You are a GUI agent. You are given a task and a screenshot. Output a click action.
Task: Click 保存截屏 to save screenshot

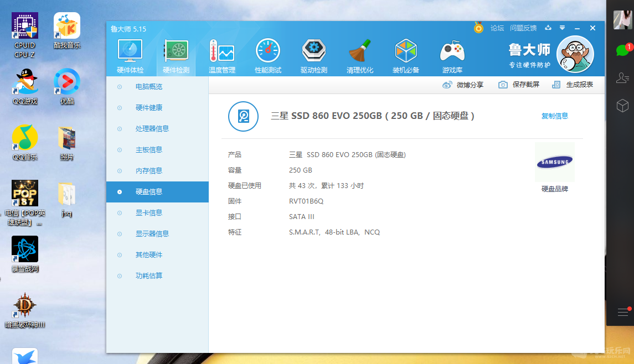point(519,85)
